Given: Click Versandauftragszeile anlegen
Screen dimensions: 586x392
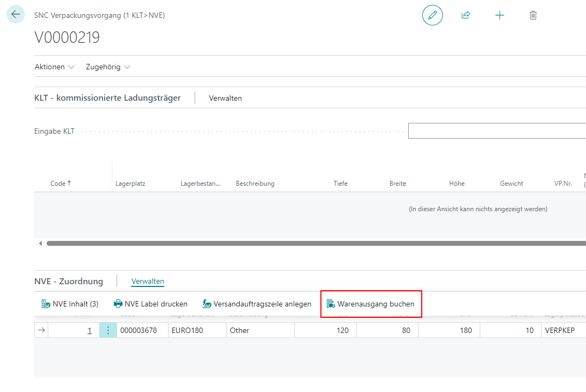Looking at the screenshot, I should 256,304.
